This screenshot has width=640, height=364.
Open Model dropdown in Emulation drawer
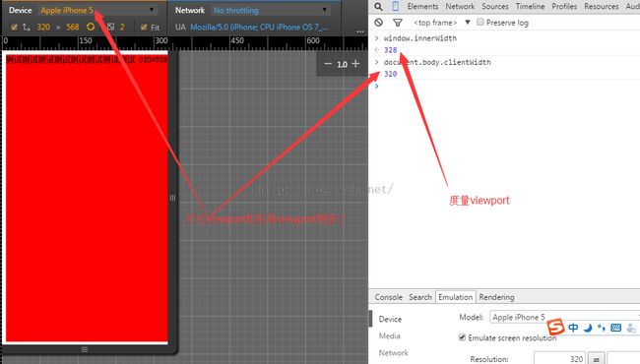click(x=565, y=317)
